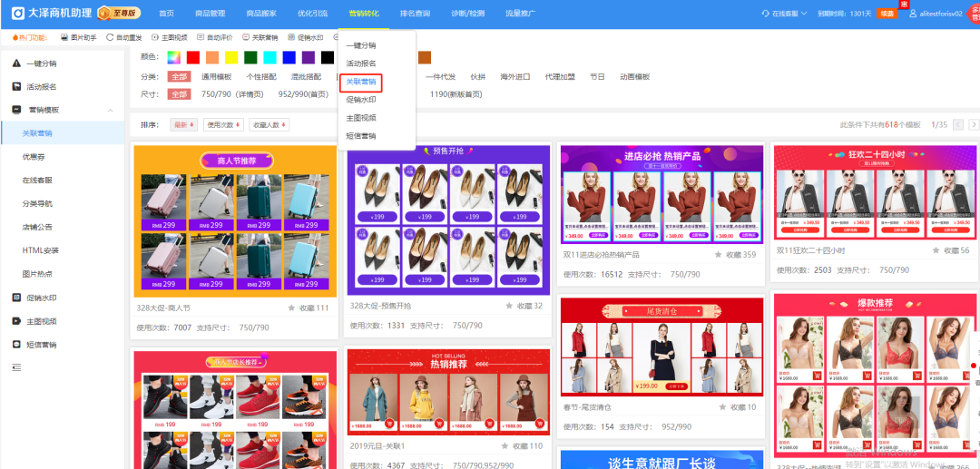Expand the 在线客服 dropdown arrow
The image size is (980, 469).
tap(804, 13)
